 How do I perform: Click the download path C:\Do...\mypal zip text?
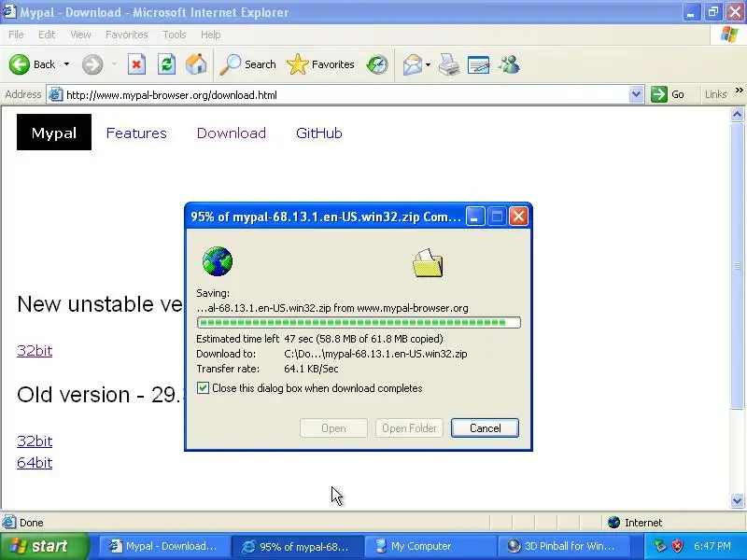tap(375, 354)
